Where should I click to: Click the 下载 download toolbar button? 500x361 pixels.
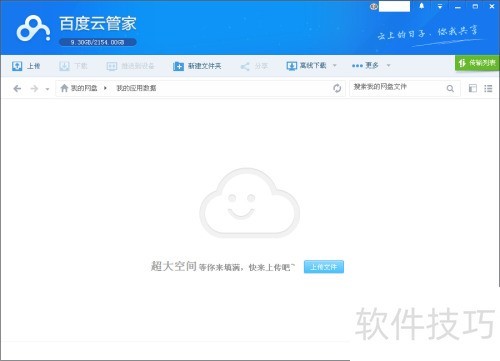(x=73, y=66)
